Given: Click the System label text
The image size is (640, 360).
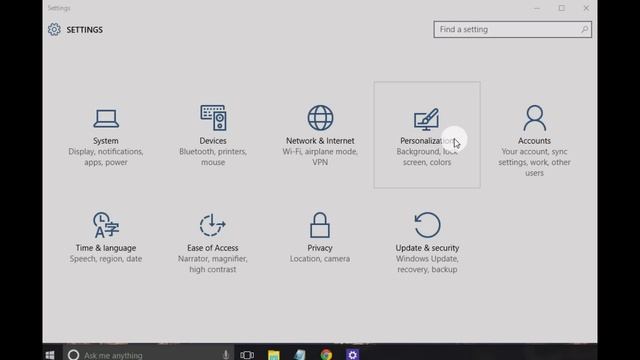Looking at the screenshot, I should tap(106, 140).
